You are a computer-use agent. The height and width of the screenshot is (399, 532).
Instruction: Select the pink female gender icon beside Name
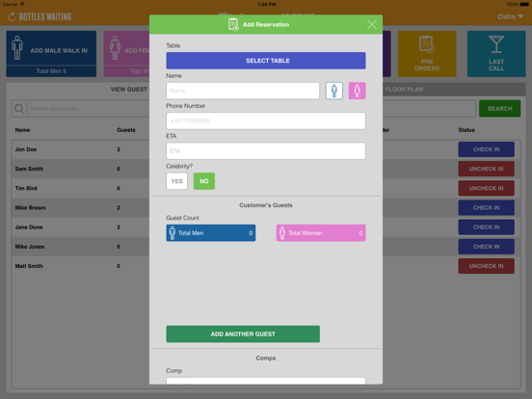[357, 91]
